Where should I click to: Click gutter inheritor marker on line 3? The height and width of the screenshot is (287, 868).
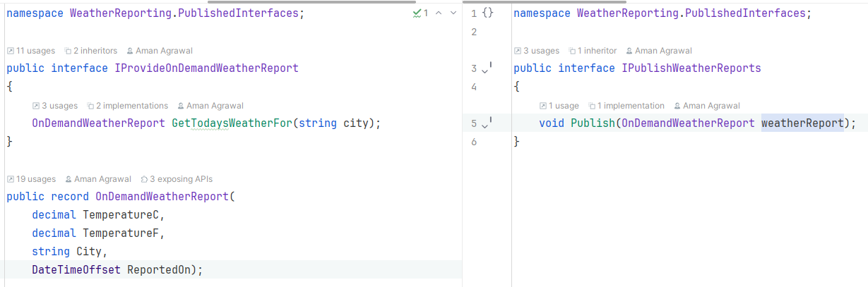coord(486,69)
